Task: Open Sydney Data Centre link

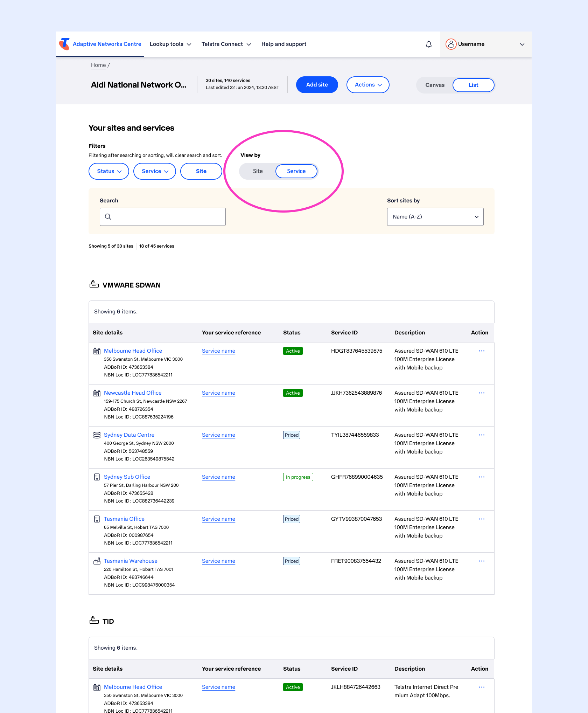Action: [129, 435]
